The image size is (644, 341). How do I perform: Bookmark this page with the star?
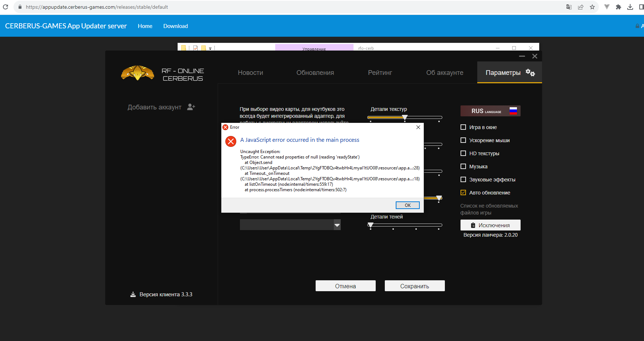point(592,7)
